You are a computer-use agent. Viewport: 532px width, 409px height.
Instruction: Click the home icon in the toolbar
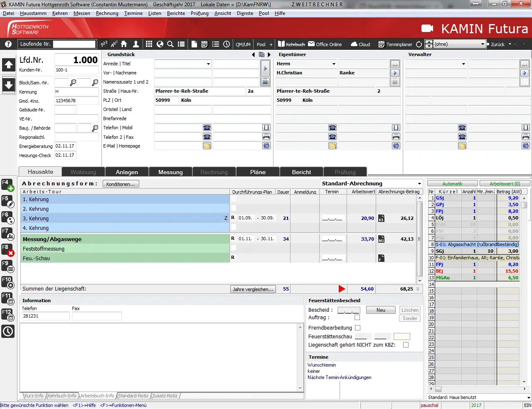tap(124, 44)
